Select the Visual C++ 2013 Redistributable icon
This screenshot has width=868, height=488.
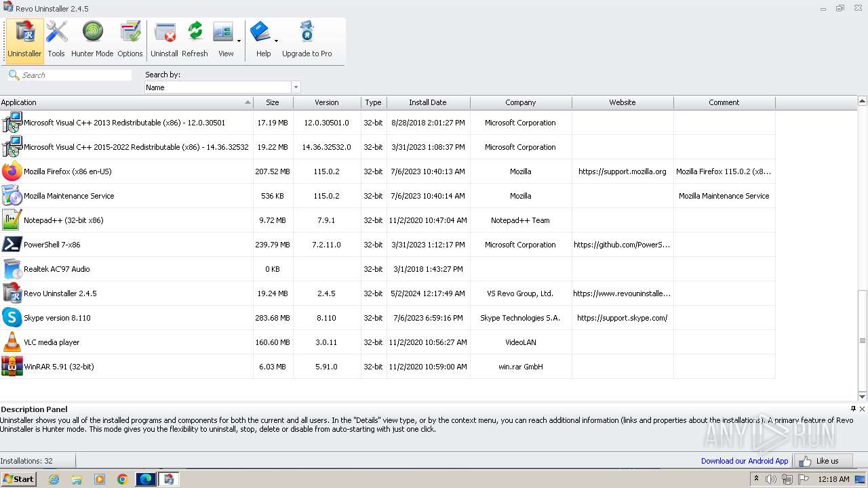coord(12,123)
